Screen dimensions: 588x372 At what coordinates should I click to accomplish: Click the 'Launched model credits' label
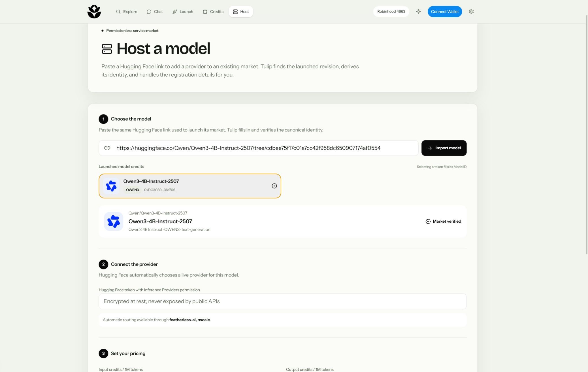click(121, 167)
